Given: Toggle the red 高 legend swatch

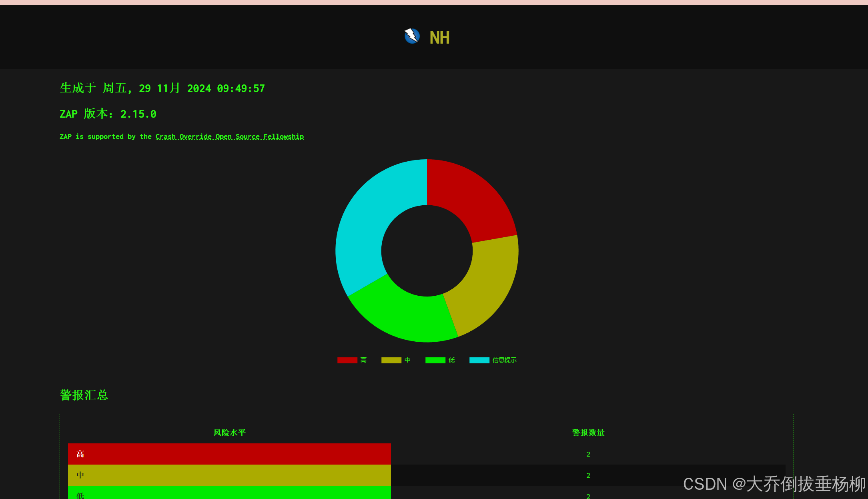Looking at the screenshot, I should tap(347, 360).
